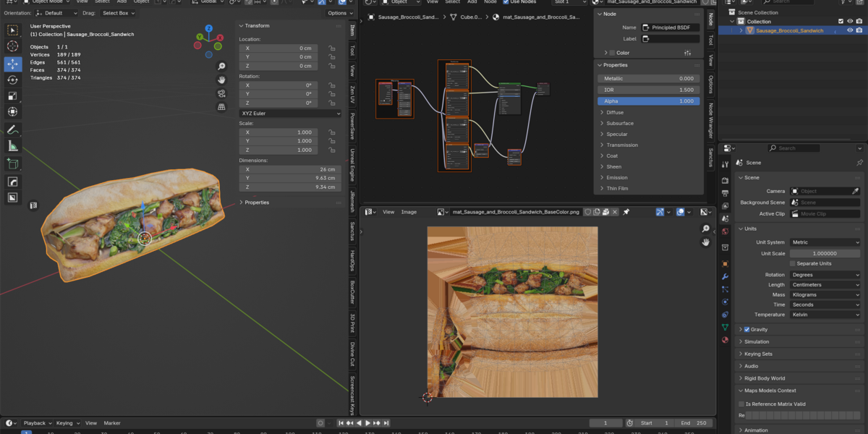Expand the Rigid Body World panel
Screen dimensions: 868x434
765,378
